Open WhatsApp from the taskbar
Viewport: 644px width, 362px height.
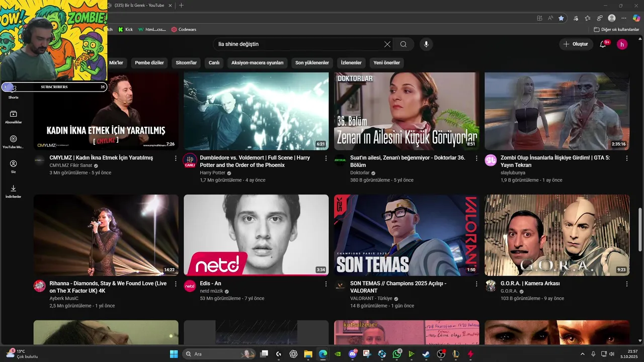[397, 354]
